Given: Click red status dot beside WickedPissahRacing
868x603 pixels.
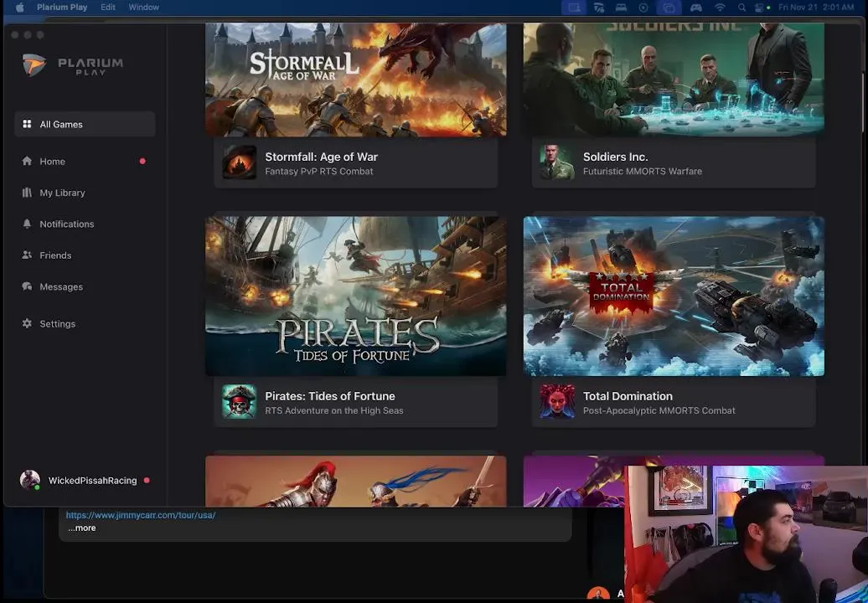Looking at the screenshot, I should click(x=147, y=480).
